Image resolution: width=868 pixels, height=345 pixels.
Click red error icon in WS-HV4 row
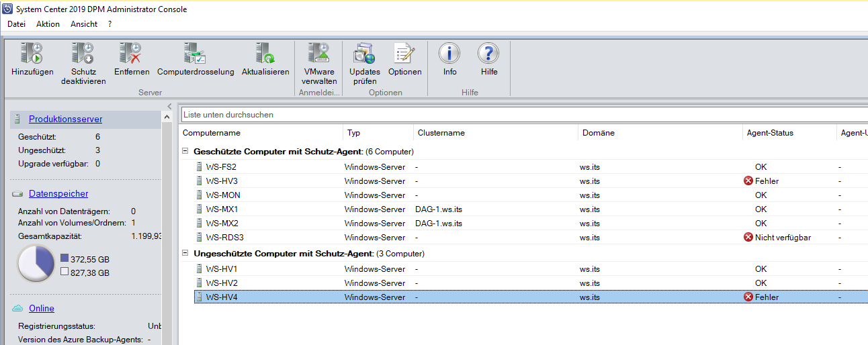pos(748,297)
